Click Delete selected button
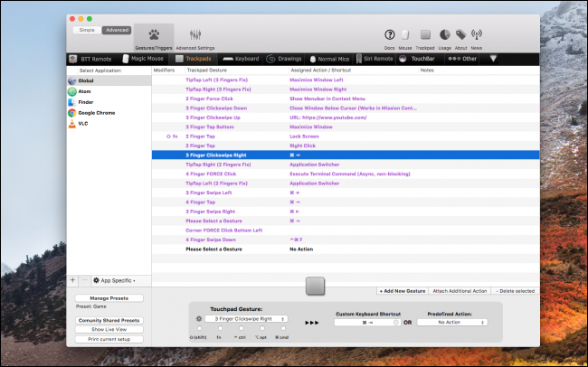Viewport: 588px width, 367px height. click(516, 291)
